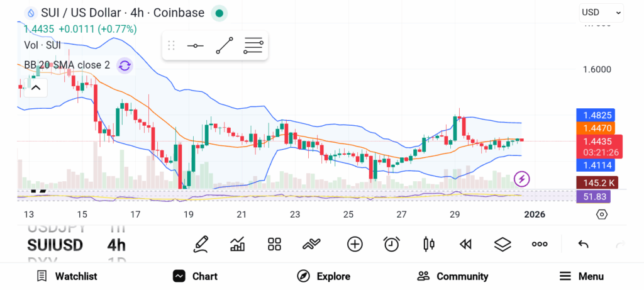Collapse the indicator legend with chevron

35,87
